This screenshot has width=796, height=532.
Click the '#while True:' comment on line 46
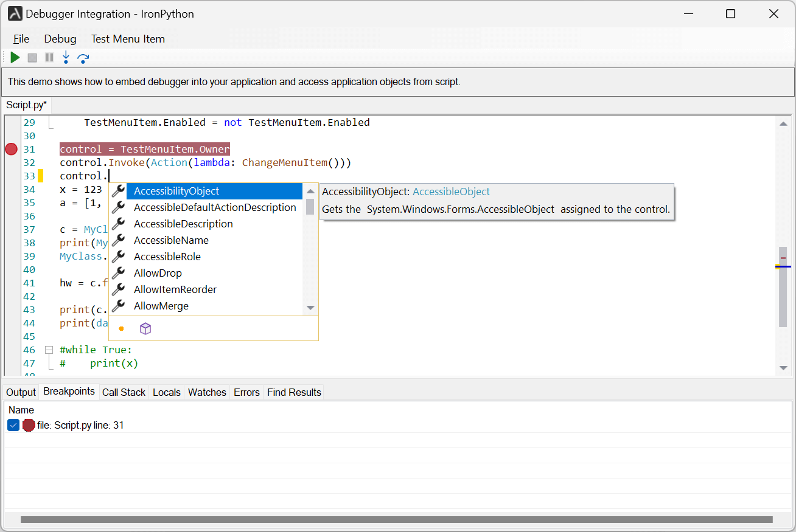pos(96,350)
